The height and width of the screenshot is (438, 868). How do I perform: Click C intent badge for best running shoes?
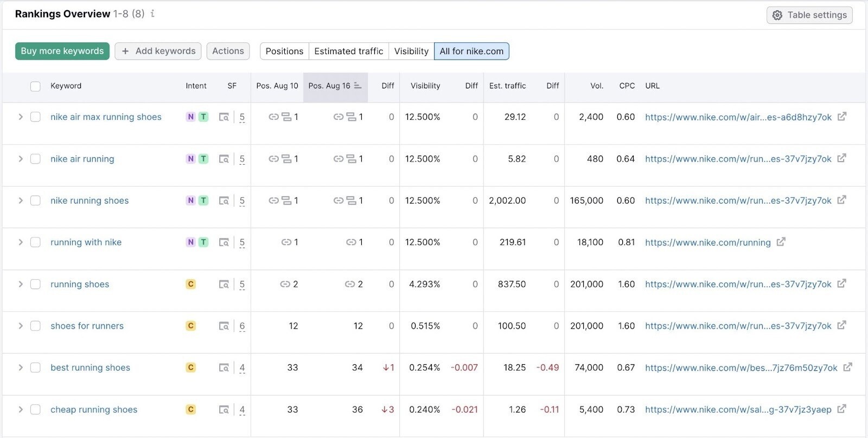(x=190, y=368)
